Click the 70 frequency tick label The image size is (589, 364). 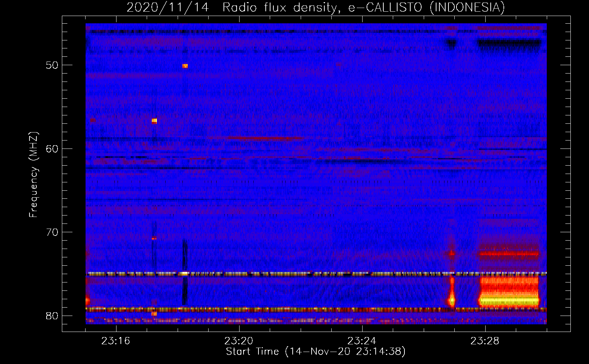[52, 232]
